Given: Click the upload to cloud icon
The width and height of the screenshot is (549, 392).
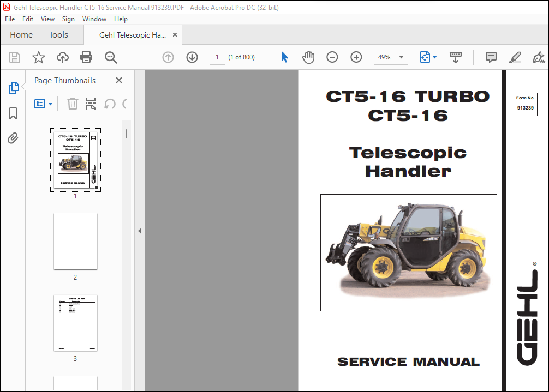Looking at the screenshot, I should tap(63, 57).
